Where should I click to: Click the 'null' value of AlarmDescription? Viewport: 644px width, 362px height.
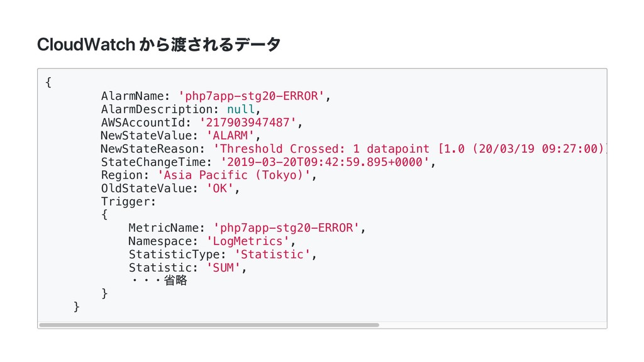pyautogui.click(x=241, y=109)
